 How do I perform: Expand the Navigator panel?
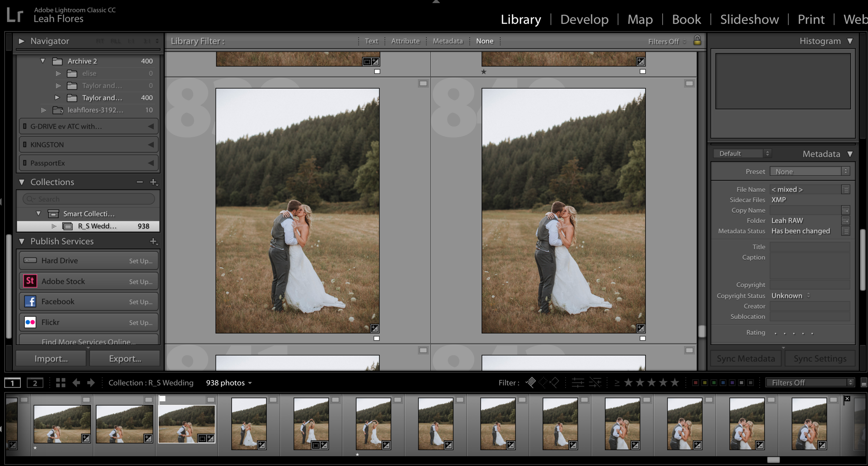[x=22, y=41]
